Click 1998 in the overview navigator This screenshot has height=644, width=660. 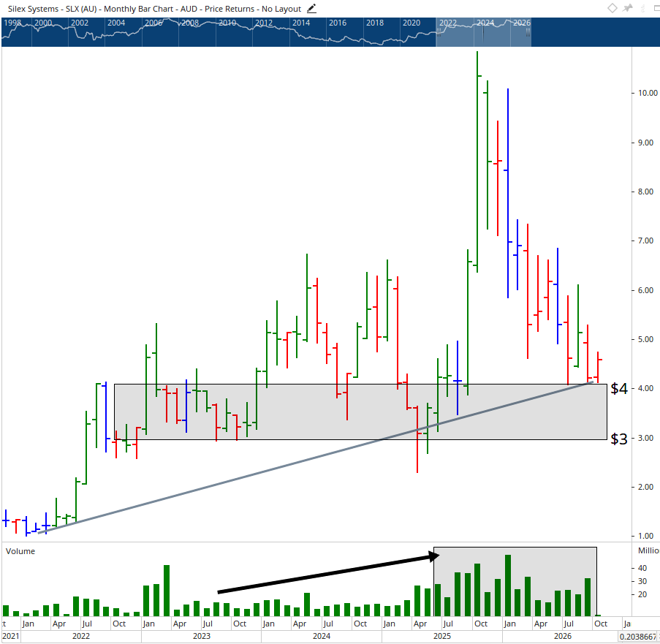(12, 23)
